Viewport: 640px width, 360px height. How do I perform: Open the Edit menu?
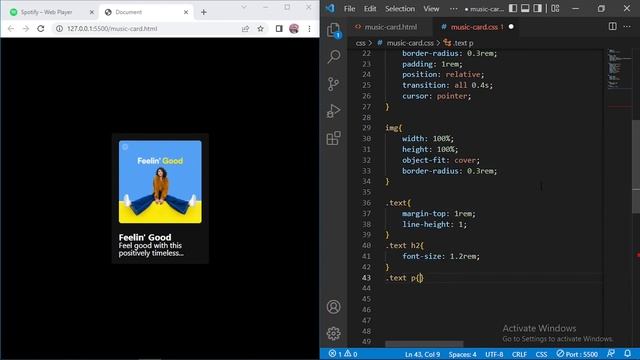(370, 9)
